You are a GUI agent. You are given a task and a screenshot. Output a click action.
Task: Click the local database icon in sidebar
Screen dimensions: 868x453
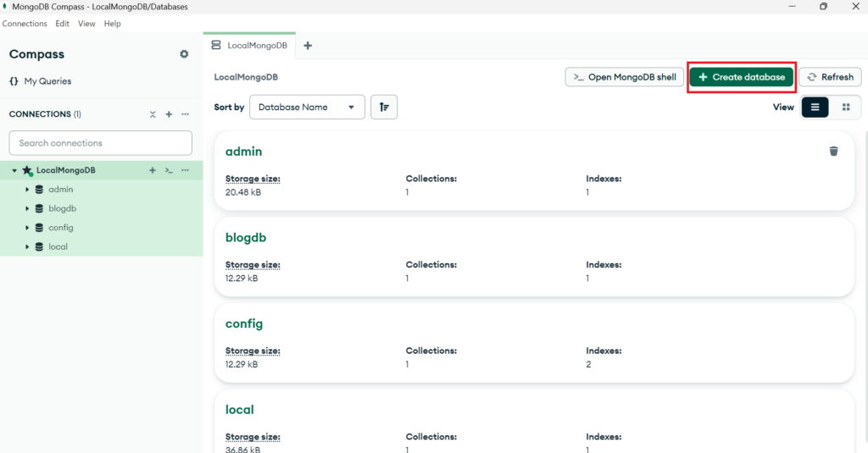39,246
